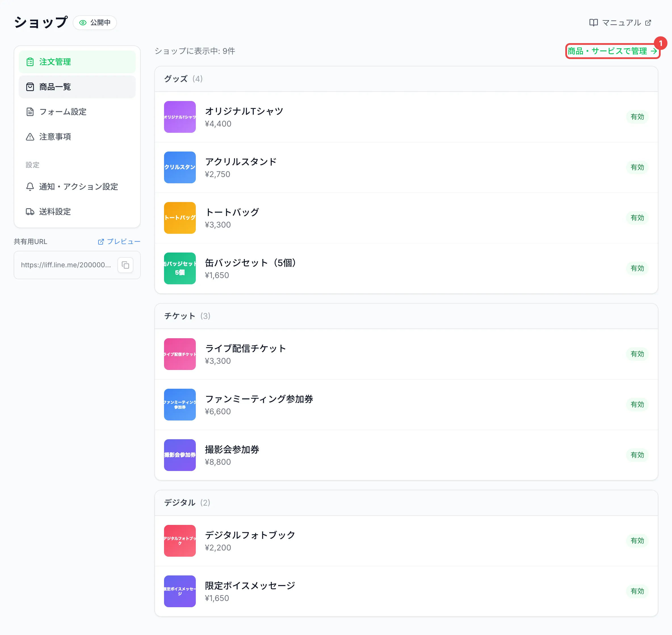The height and width of the screenshot is (635, 672).
Task: Click the 撮影会参加券 thumbnail
Action: 180,455
